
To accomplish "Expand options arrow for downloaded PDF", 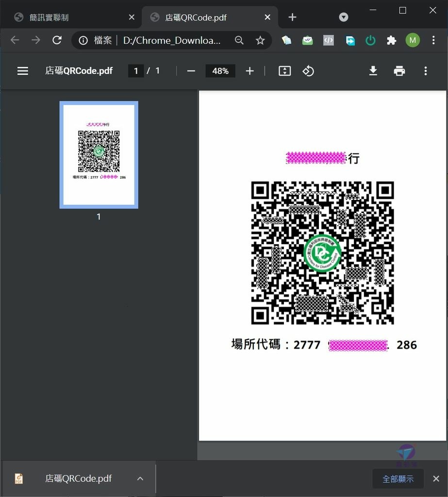I will [140, 479].
